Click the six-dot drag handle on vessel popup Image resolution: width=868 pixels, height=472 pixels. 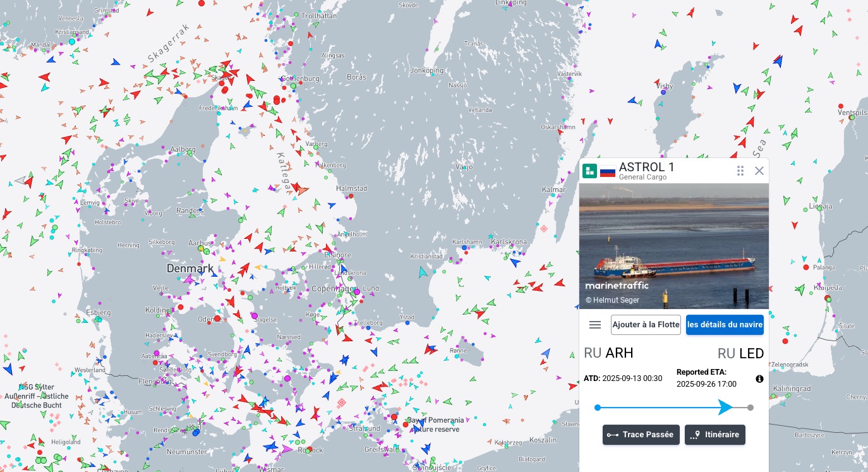(x=740, y=171)
